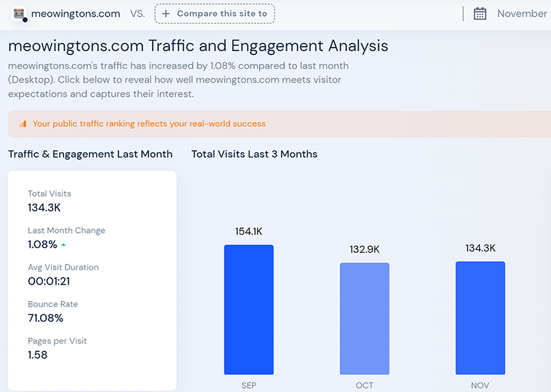Viewport: 551px width, 392px height.
Task: Click the Avg Visit Duration 00:01:21 value
Action: click(49, 281)
